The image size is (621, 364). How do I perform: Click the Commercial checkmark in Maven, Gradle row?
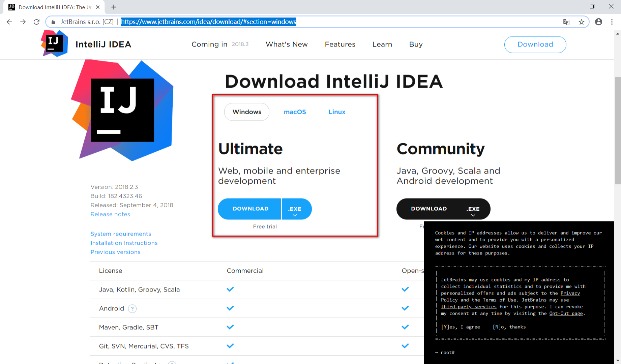click(230, 327)
